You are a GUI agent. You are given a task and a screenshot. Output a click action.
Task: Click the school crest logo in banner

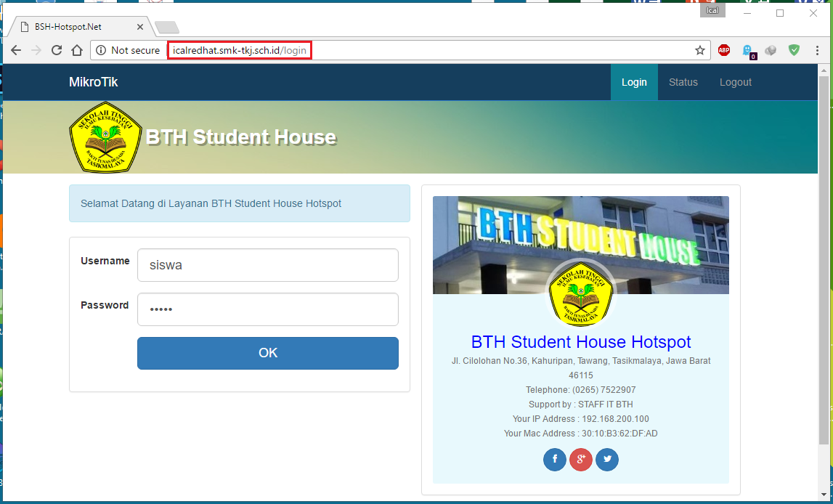105,137
